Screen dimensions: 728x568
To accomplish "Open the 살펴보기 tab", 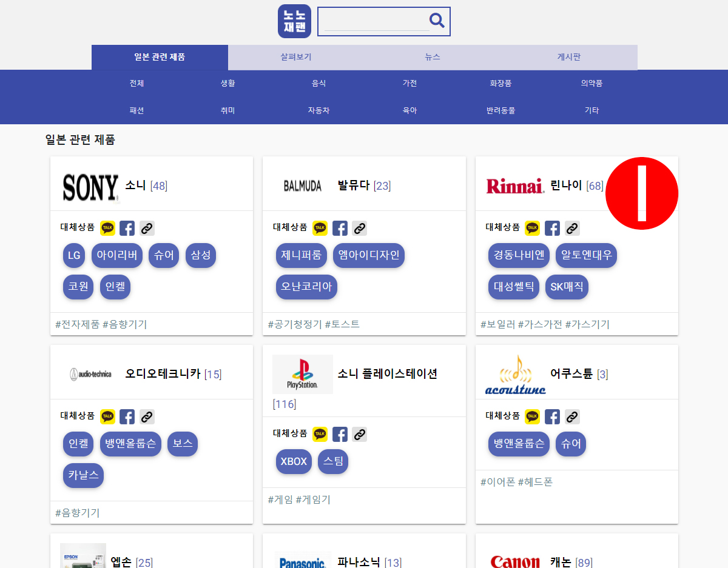I will [296, 57].
